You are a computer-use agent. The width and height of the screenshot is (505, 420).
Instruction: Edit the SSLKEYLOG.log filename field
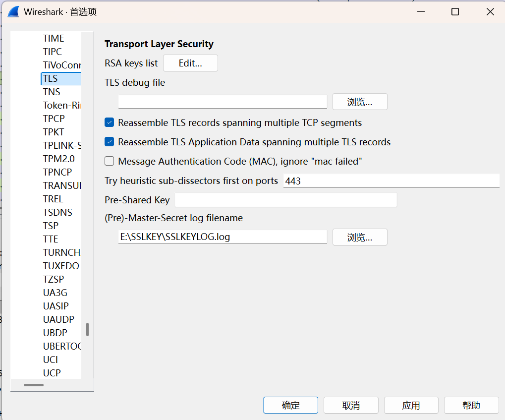tap(223, 237)
